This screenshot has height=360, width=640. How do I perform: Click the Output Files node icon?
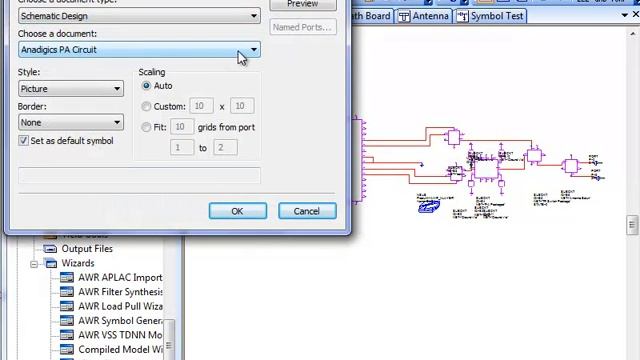coord(50,249)
